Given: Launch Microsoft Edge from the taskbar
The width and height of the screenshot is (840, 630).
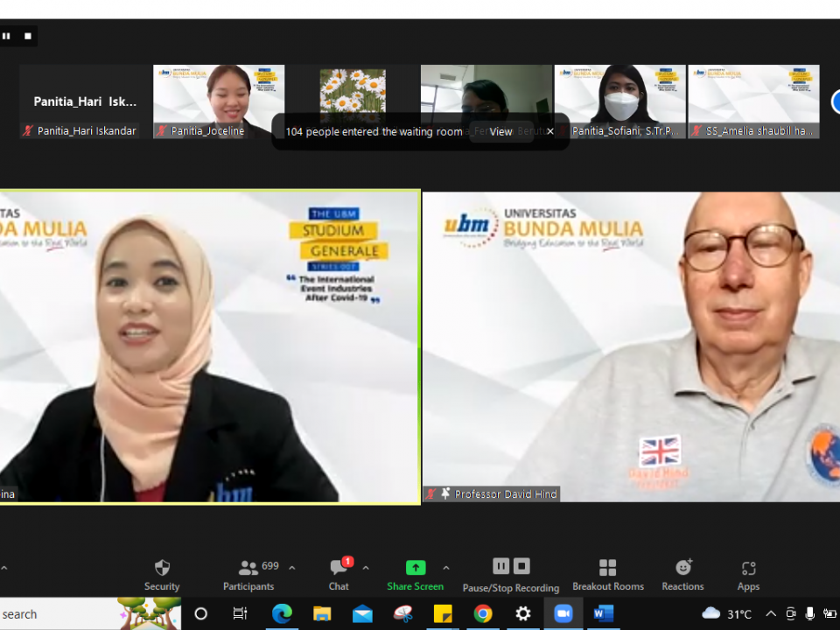Looking at the screenshot, I should 282,614.
